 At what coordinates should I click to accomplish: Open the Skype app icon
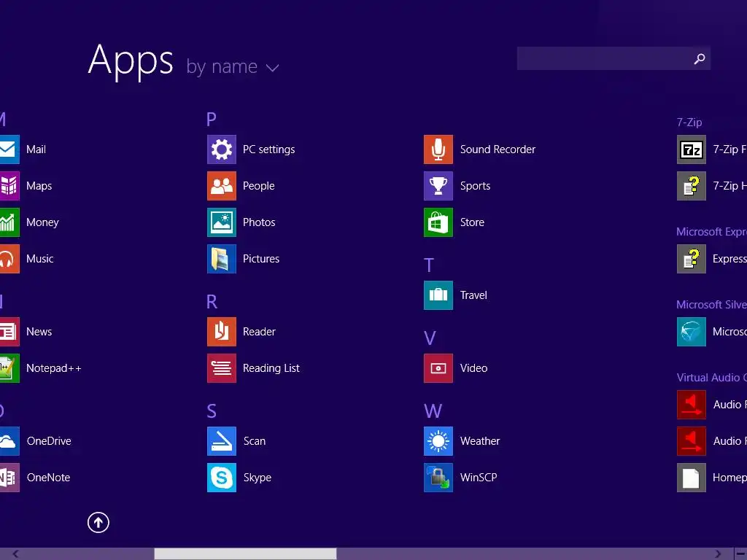(222, 477)
